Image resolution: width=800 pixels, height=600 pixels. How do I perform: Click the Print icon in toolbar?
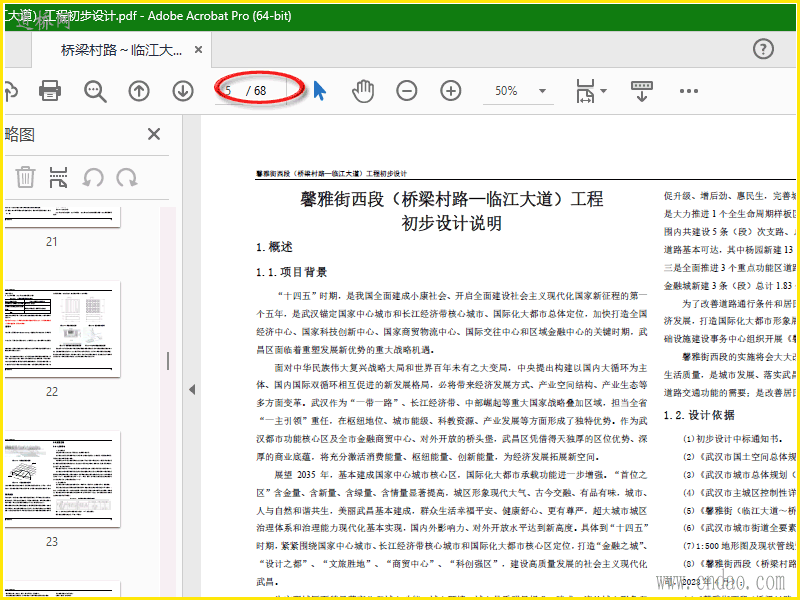pos(50,91)
